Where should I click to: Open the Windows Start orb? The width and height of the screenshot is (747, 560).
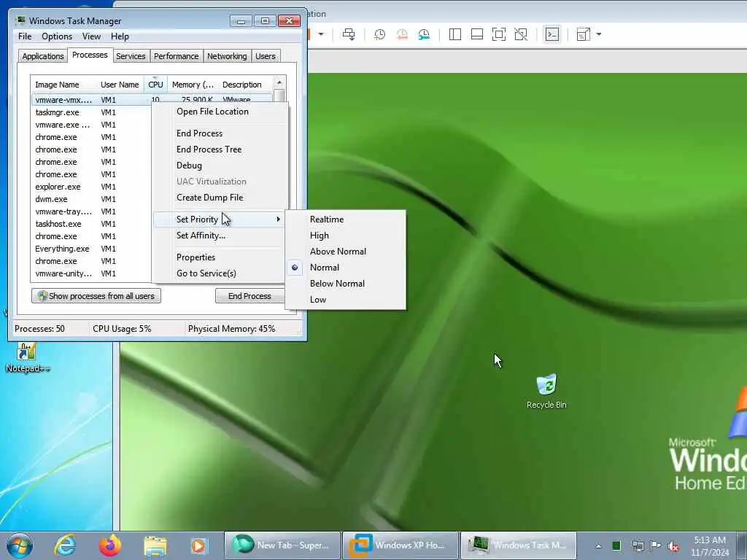click(20, 545)
